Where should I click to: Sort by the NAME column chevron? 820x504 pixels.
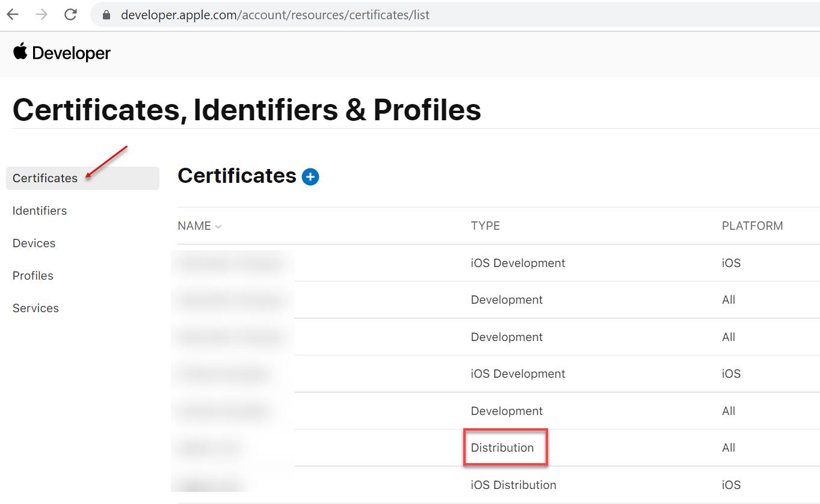218,227
